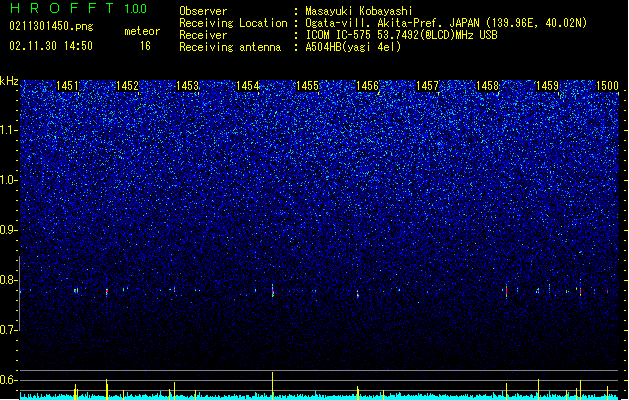Image resolution: width=629 pixels, height=400 pixels.
Task: Click the 0.8 frequency axis label
Action: (9, 280)
